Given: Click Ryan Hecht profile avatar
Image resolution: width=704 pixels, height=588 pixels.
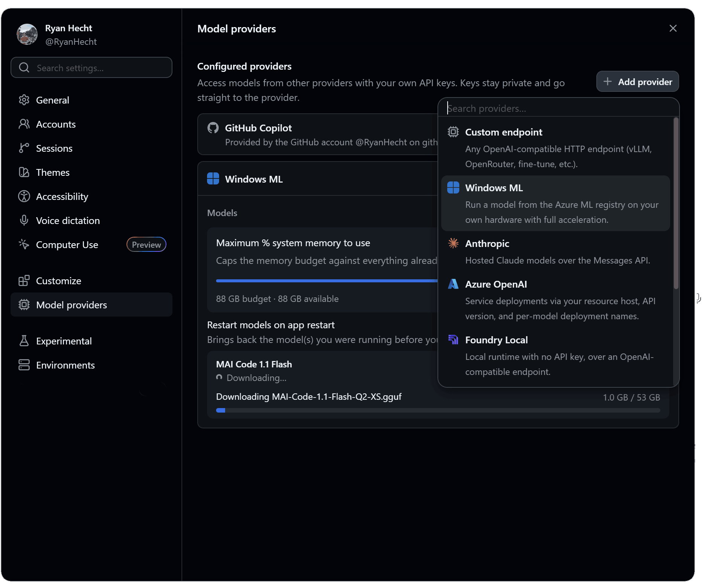Looking at the screenshot, I should pos(27,35).
